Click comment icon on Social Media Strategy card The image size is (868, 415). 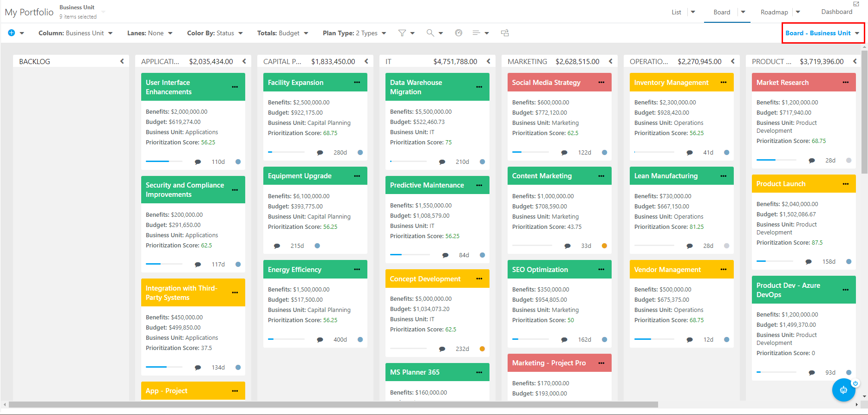[x=564, y=153]
